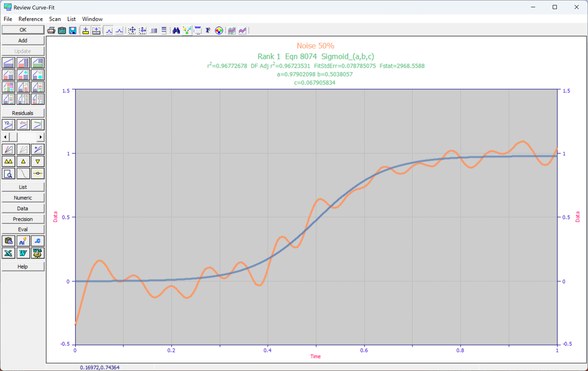Click the Precision button
The image size is (588, 371).
23,219
